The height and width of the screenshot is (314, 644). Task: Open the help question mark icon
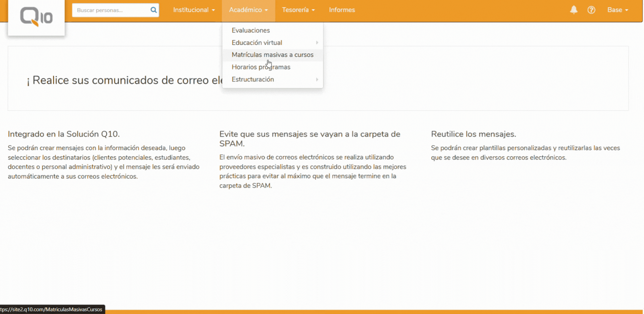click(591, 10)
